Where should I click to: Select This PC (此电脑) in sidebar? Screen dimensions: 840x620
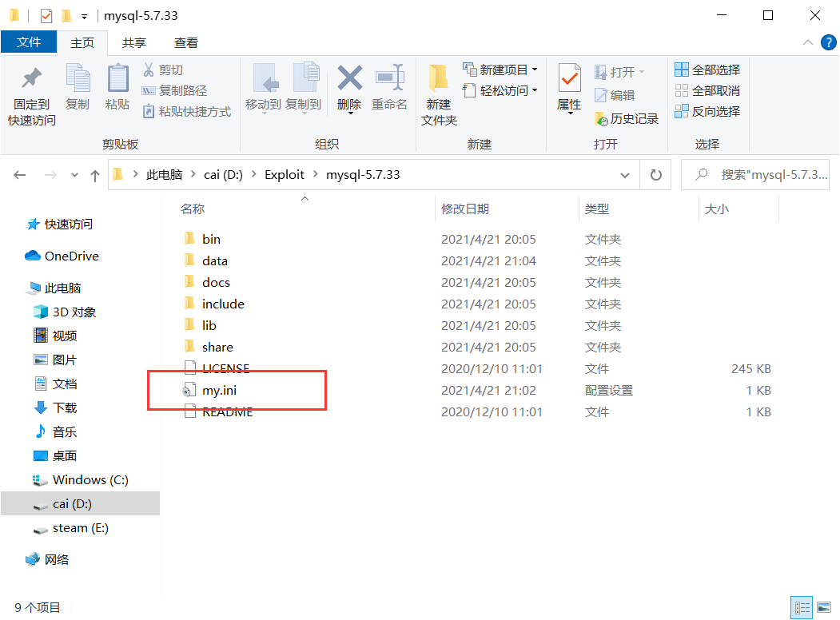54,288
